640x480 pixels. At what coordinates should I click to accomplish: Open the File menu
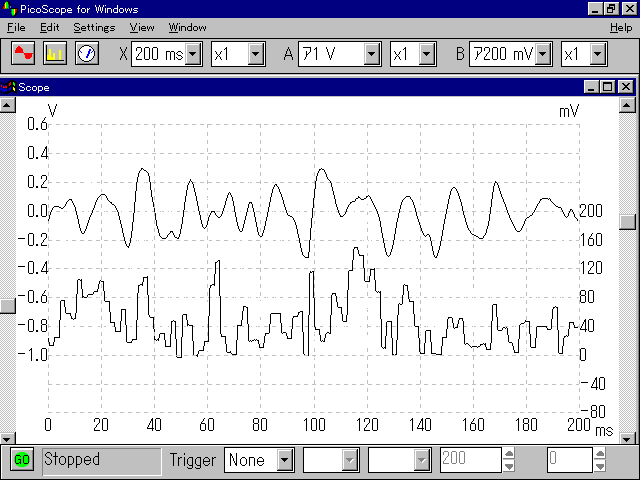tap(16, 27)
